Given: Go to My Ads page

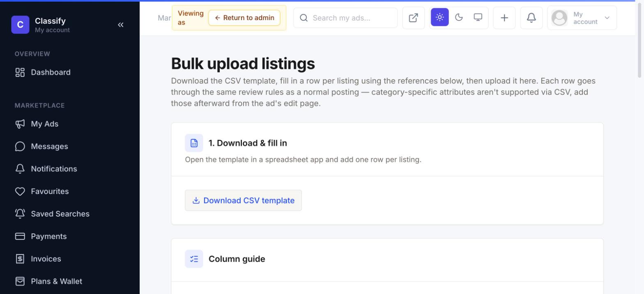Looking at the screenshot, I should (70, 124).
